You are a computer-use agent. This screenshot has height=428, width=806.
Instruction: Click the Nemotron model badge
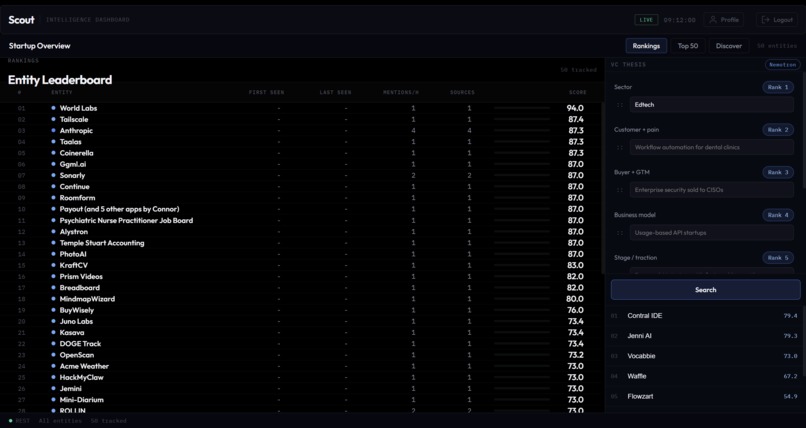[783, 65]
